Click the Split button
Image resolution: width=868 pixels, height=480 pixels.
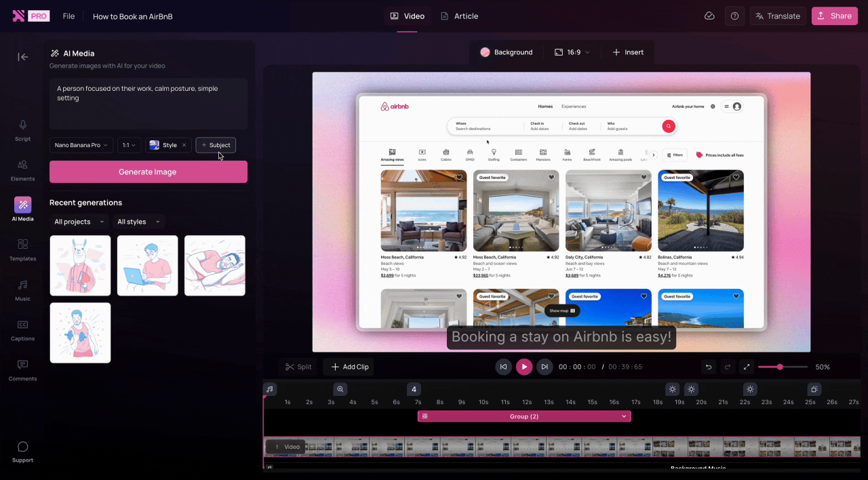(298, 367)
